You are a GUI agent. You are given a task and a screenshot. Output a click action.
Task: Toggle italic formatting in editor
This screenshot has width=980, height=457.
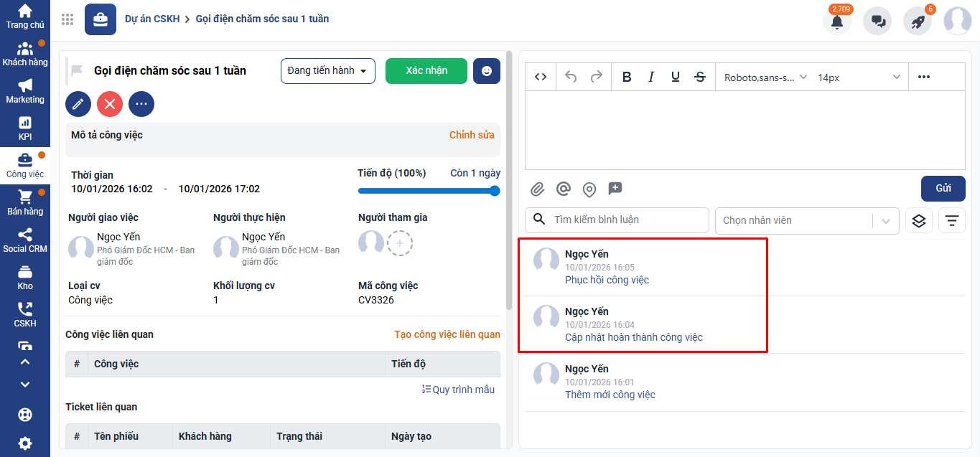click(651, 77)
